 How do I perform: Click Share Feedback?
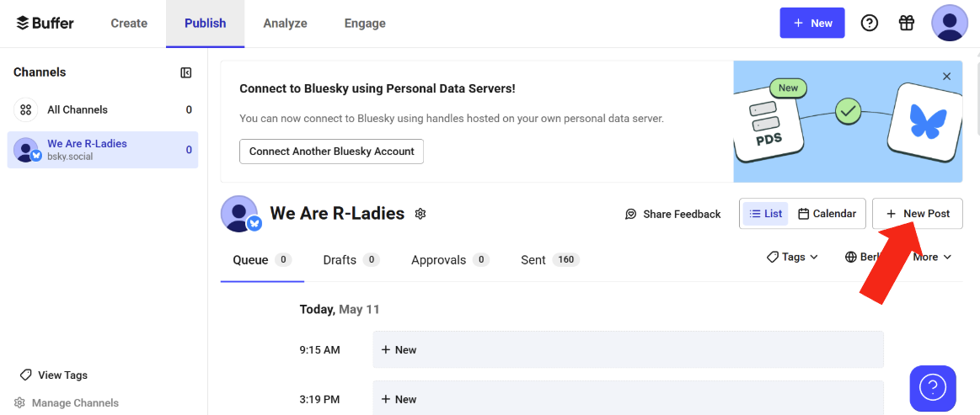[x=673, y=214]
